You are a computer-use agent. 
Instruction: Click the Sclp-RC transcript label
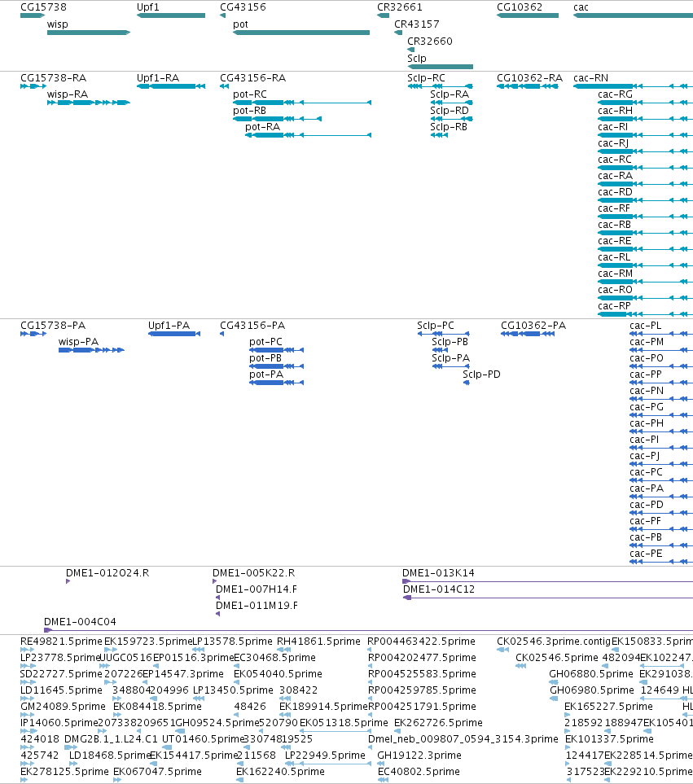(x=426, y=78)
